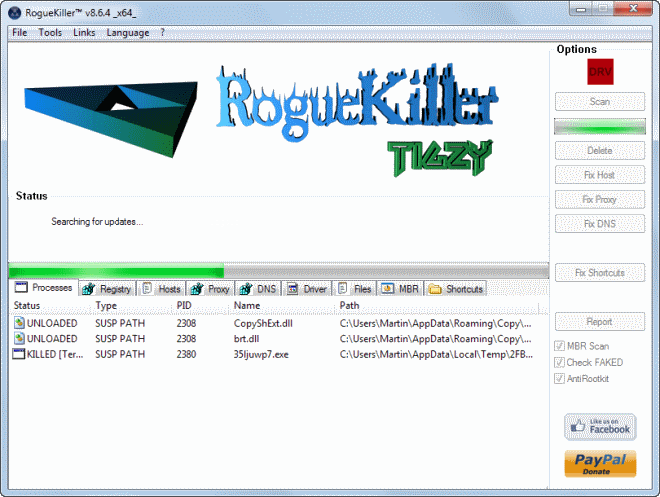The image size is (660, 497).
Task: Click the PID 2380 cell
Action: 186,354
